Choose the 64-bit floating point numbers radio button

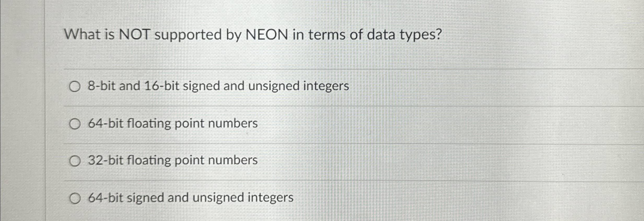pos(74,124)
